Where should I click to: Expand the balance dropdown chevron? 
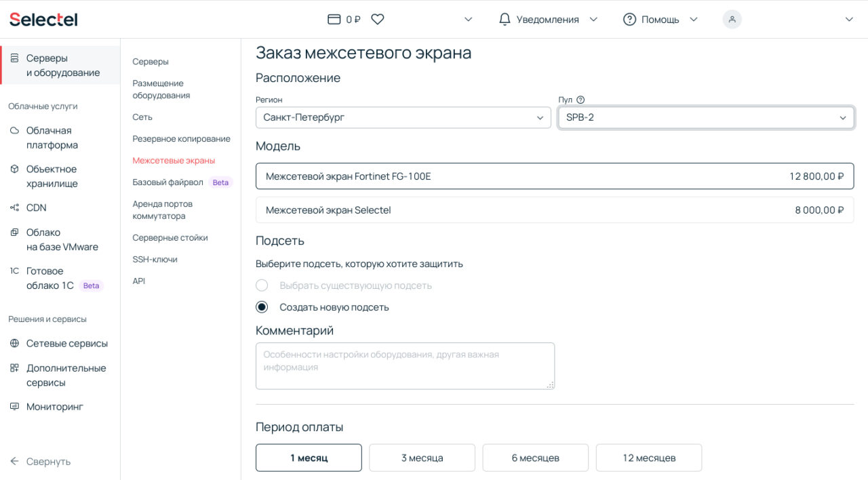[x=468, y=20]
